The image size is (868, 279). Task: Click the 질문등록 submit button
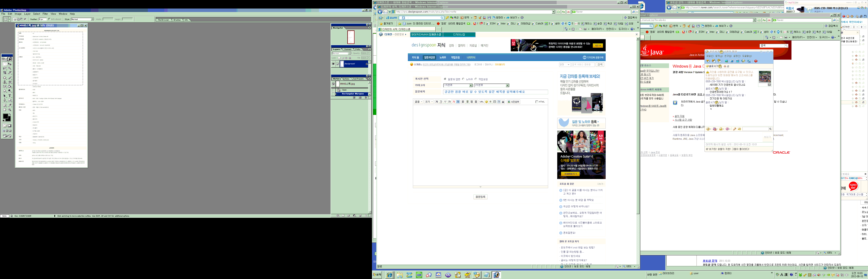(x=480, y=197)
